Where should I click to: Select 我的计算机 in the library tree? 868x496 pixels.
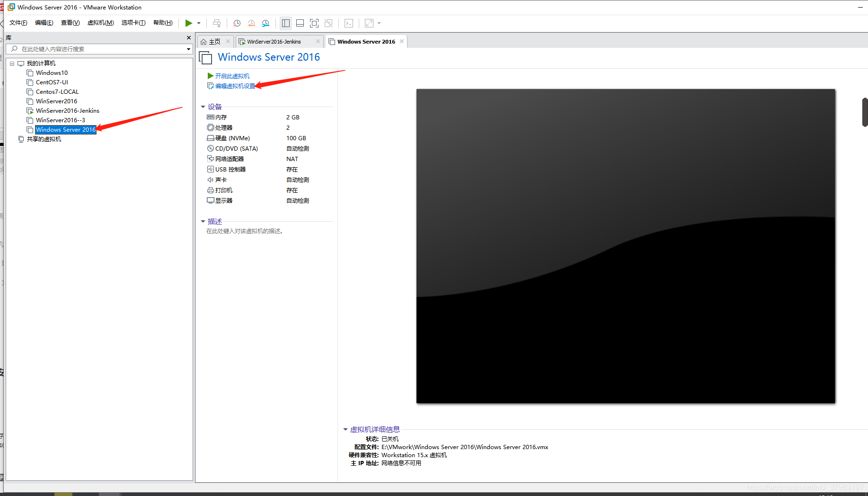[41, 63]
